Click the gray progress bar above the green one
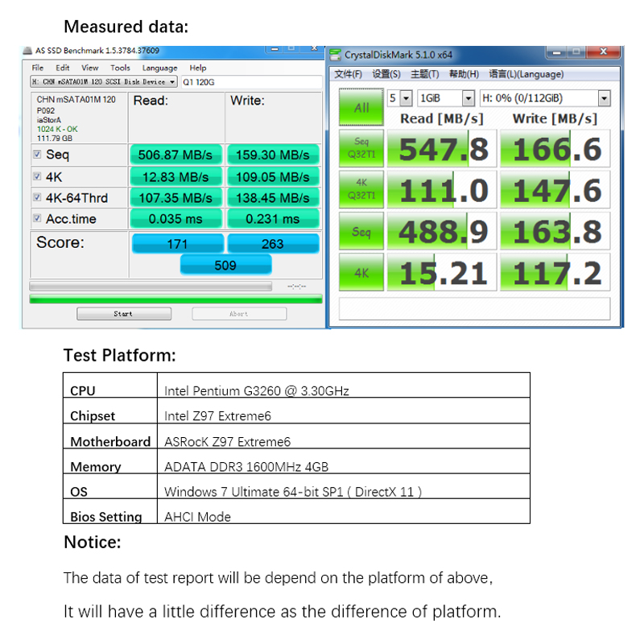 (x=151, y=286)
